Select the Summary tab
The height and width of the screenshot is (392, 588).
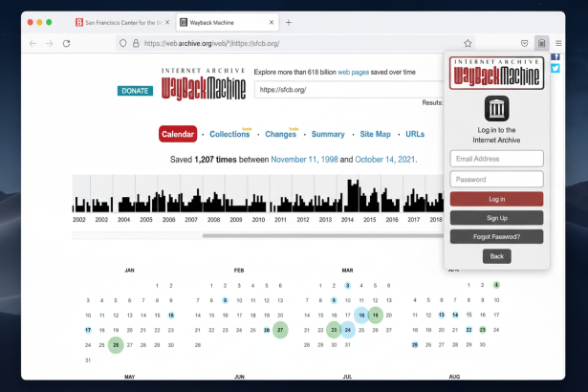328,135
